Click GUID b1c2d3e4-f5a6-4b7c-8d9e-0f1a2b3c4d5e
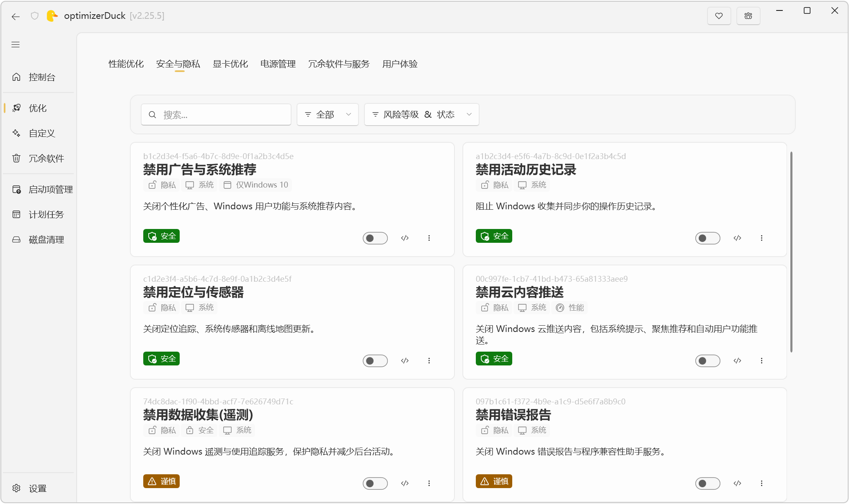The image size is (849, 504). tap(218, 156)
